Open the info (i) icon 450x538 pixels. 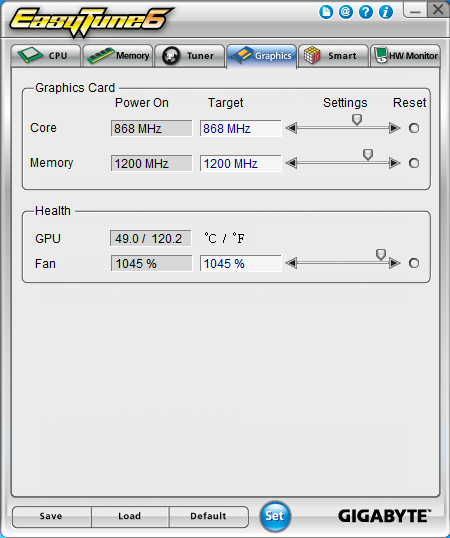(386, 12)
